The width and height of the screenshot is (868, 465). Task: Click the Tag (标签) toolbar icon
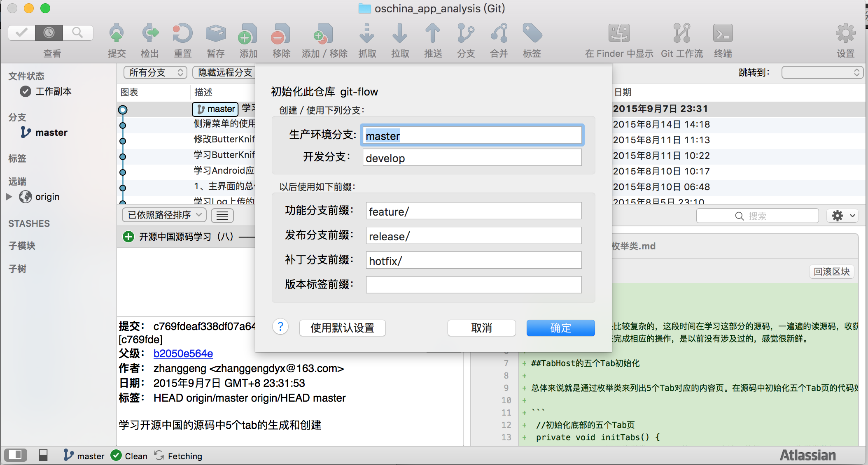click(x=532, y=34)
